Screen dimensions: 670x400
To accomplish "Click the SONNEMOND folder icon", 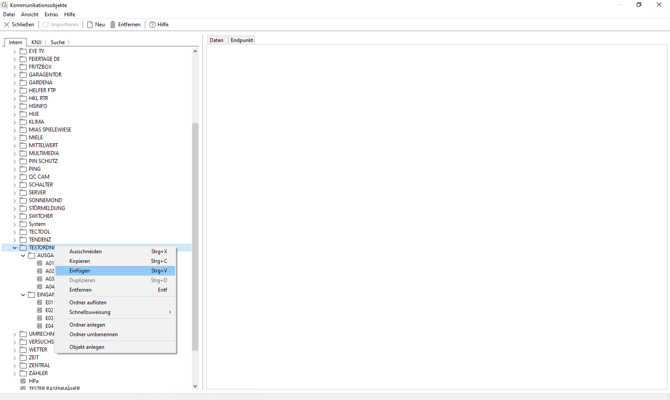I will coord(23,200).
